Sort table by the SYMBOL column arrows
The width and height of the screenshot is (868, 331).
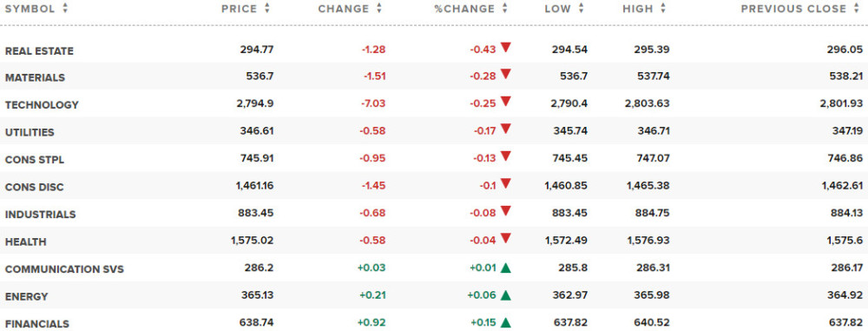[x=65, y=9]
